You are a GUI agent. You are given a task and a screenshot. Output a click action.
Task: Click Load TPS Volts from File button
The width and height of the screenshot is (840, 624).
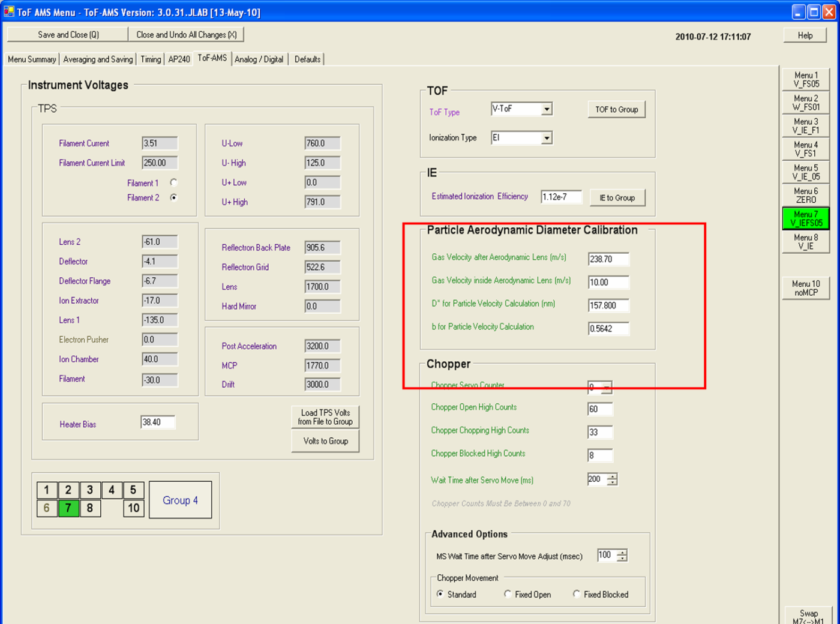tap(325, 417)
